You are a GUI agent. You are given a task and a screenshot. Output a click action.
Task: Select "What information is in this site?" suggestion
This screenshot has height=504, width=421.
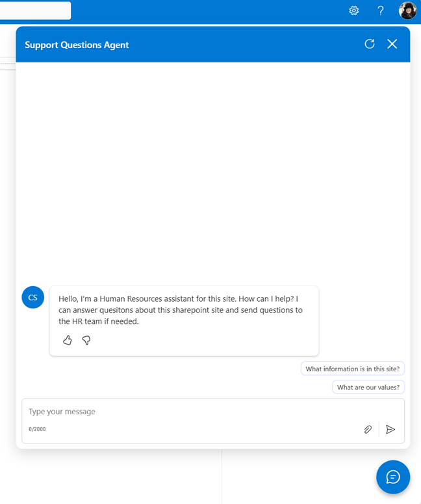[x=353, y=369]
